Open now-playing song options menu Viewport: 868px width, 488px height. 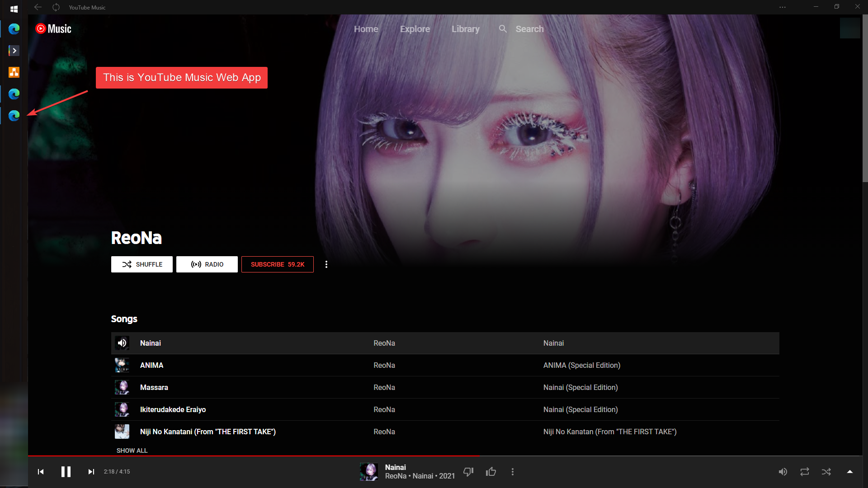tap(512, 472)
